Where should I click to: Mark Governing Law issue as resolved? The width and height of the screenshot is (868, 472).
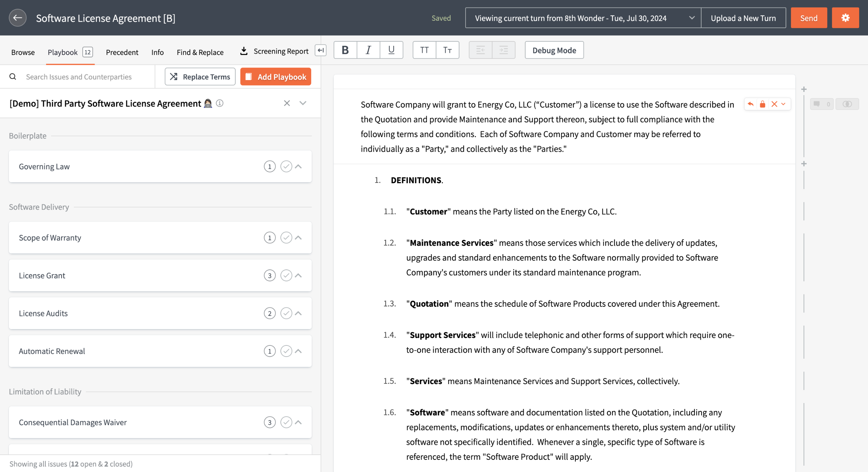coord(286,167)
